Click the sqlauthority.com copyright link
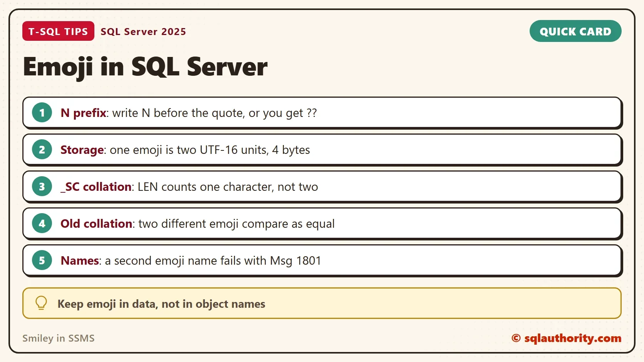Screen dimensions: 644x362 (566, 338)
